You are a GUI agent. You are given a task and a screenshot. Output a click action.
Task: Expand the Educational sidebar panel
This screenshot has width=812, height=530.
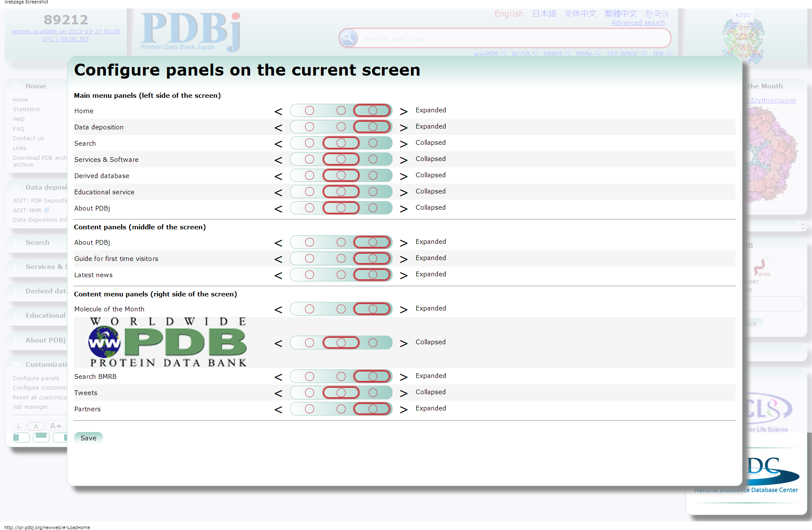click(16, 315)
